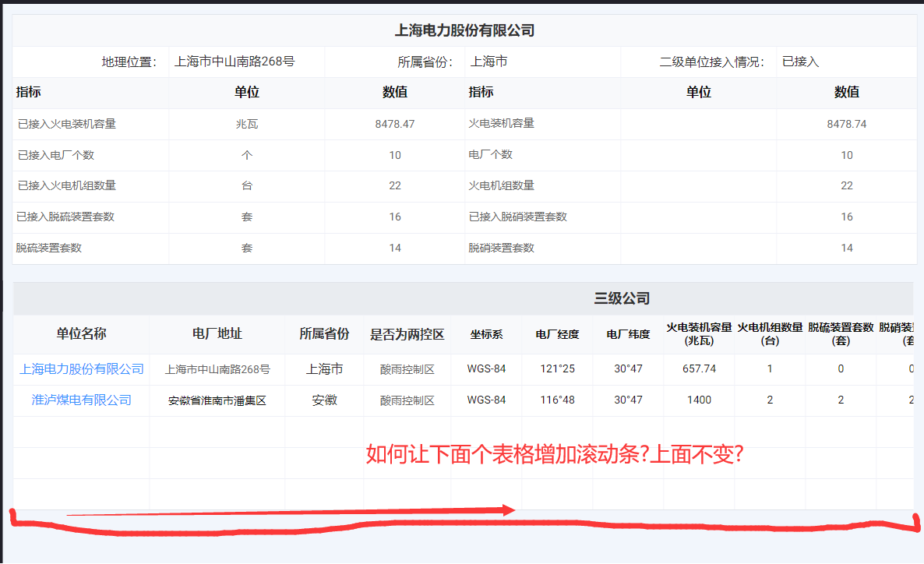Click the 脱硫装置套数 indicator in the top table
Image resolution: width=924 pixels, height=564 pixels.
[49, 248]
